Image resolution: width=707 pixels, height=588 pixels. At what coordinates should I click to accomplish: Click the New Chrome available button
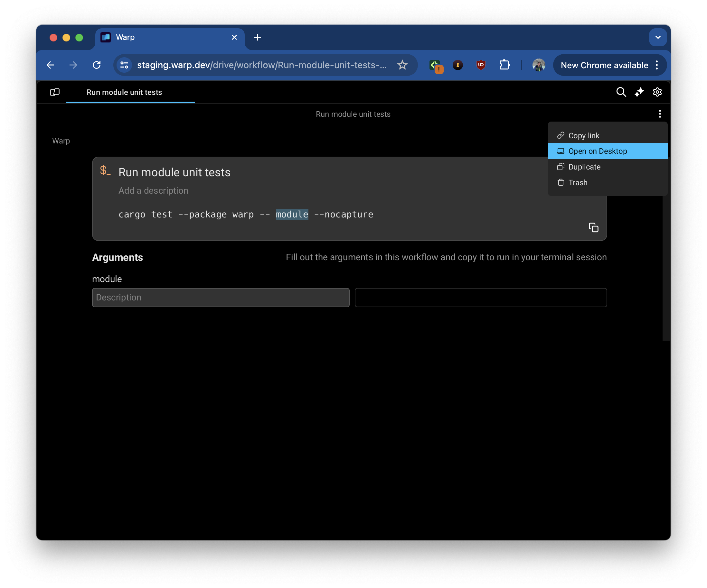[x=604, y=65]
